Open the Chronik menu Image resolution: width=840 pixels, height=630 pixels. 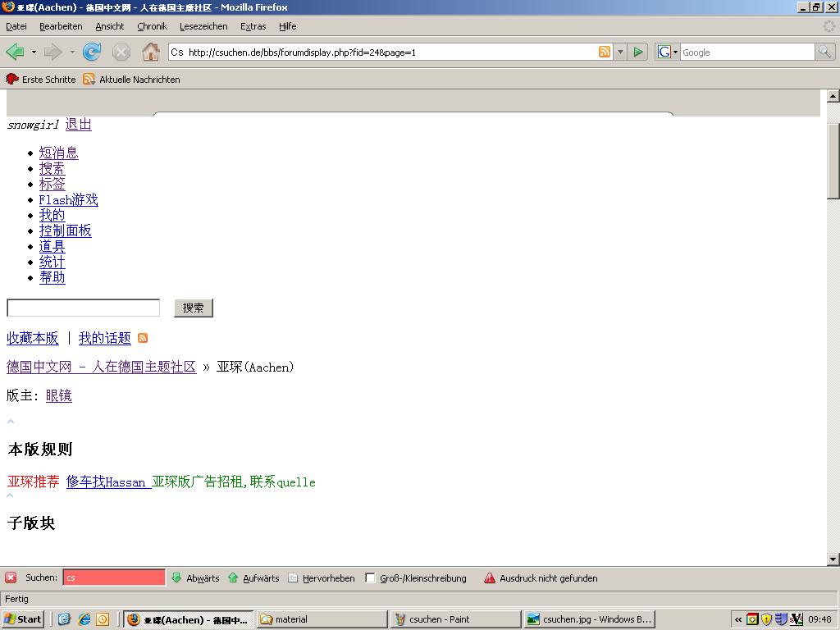(152, 26)
